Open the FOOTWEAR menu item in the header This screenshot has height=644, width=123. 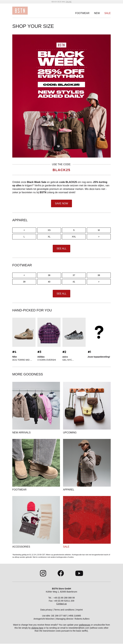82,13
